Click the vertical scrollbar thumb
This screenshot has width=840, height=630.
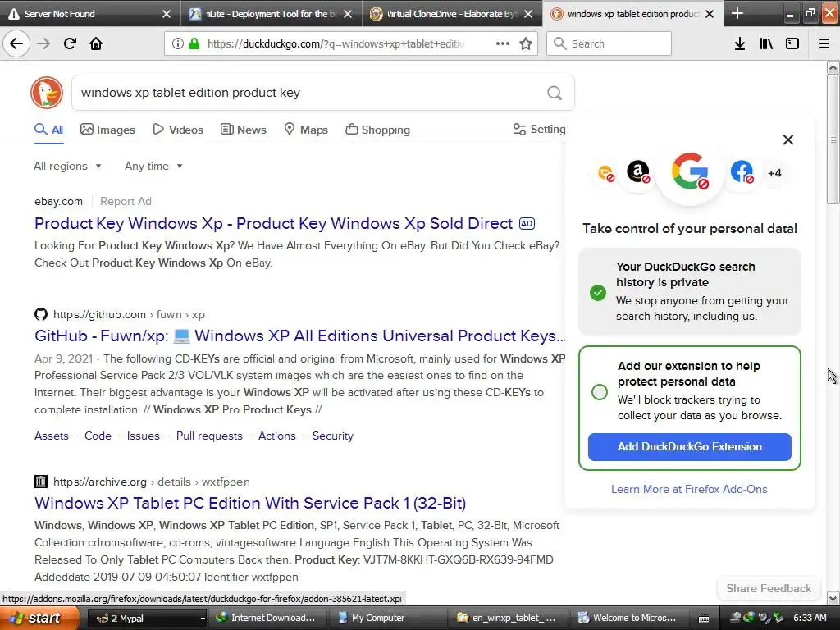click(833, 139)
